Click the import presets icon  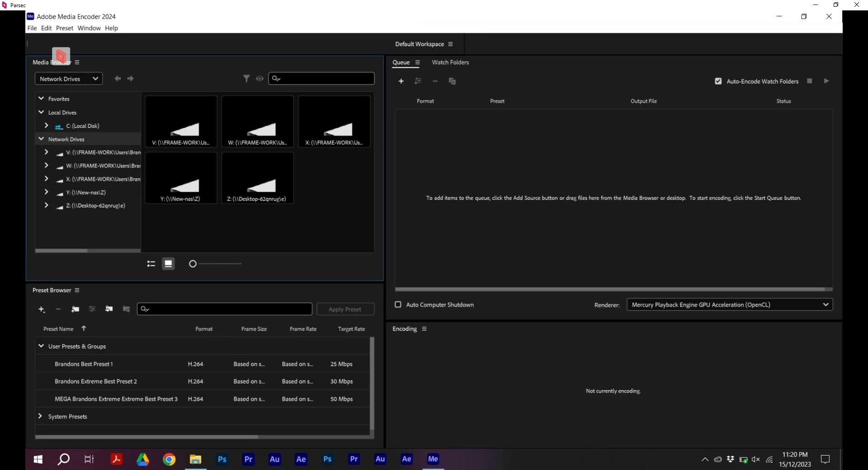(109, 310)
